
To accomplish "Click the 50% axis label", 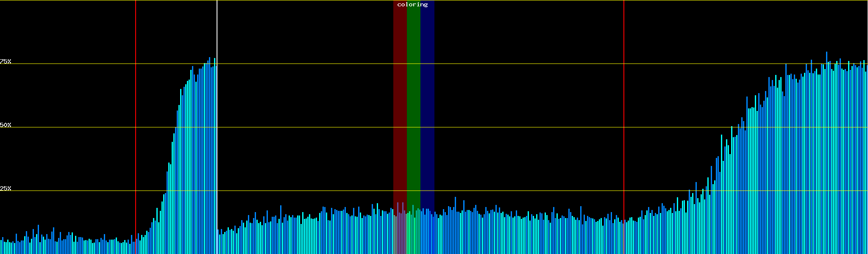I will click(x=6, y=125).
